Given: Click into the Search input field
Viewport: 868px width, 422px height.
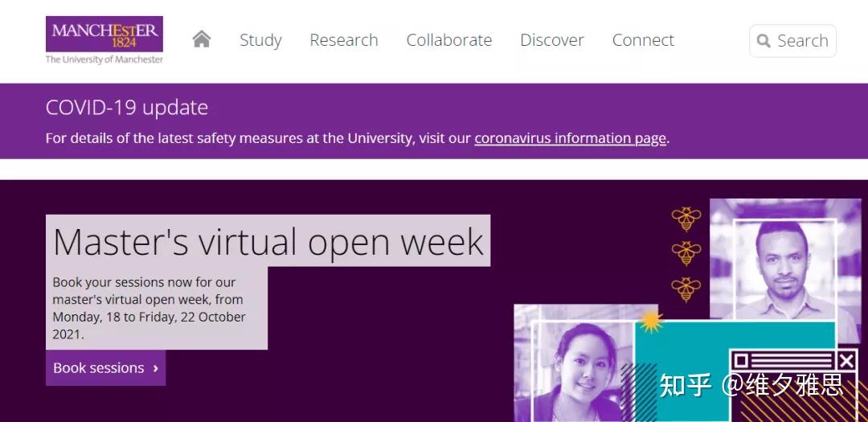Looking at the screenshot, I should tap(792, 40).
